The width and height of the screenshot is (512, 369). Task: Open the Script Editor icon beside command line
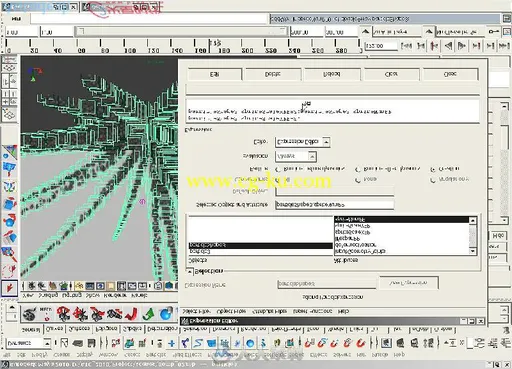(x=506, y=18)
